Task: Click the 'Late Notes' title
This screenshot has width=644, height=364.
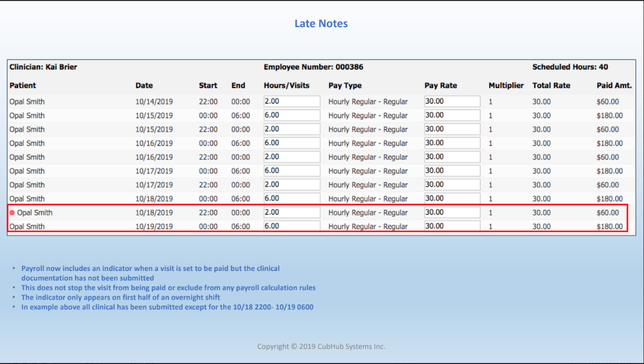Action: [x=321, y=24]
